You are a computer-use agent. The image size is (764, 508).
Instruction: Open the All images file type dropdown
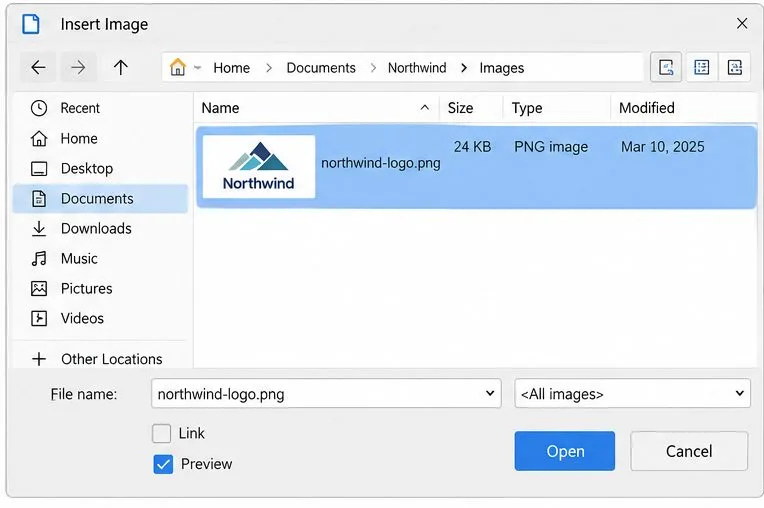[x=632, y=394]
